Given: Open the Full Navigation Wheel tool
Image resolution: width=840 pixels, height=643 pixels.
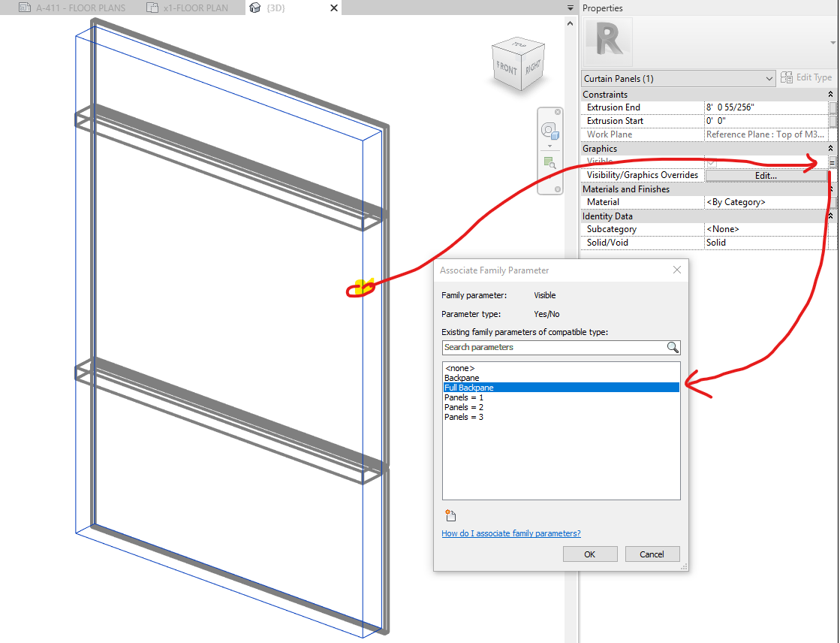Looking at the screenshot, I should (x=548, y=129).
